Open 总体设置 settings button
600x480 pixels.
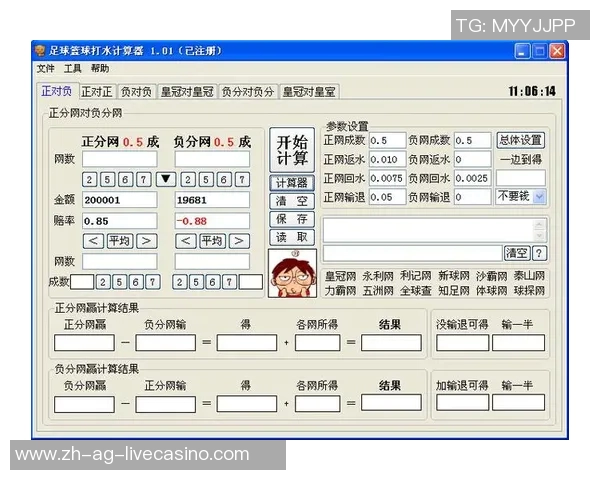point(520,140)
